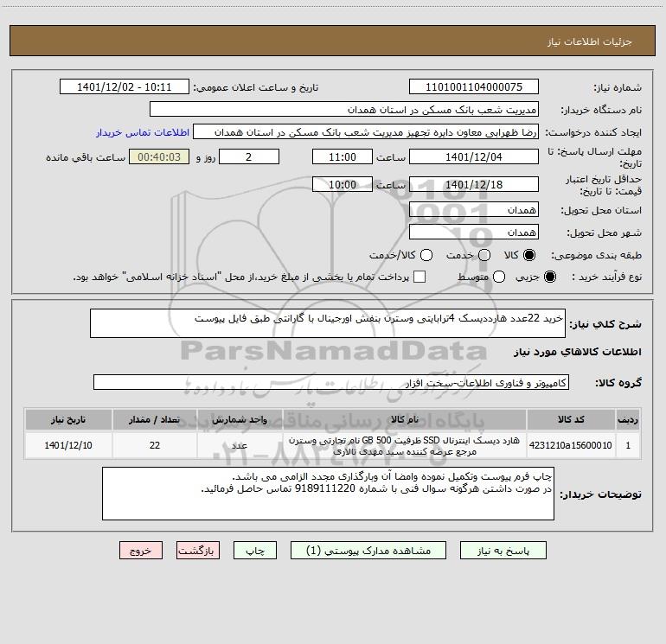Select the جزیی purchase type radio
This screenshot has width=666, height=644.
point(549,277)
